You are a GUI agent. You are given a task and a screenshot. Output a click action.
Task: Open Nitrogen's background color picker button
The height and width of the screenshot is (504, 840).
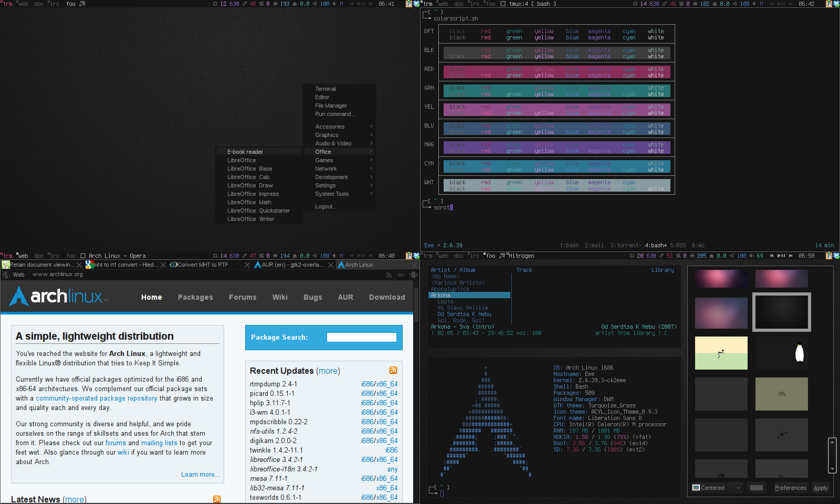click(757, 488)
